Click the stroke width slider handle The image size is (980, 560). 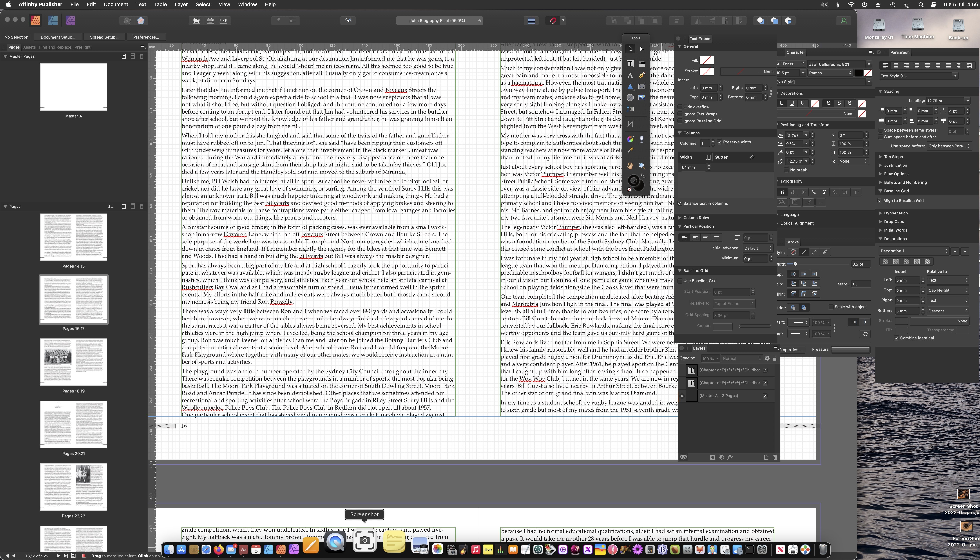[x=795, y=264]
